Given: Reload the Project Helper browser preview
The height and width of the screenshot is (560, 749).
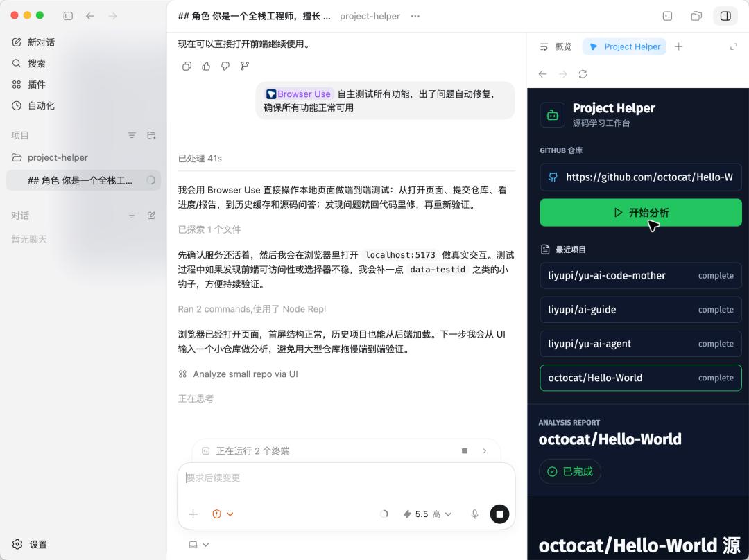Looking at the screenshot, I should [583, 74].
